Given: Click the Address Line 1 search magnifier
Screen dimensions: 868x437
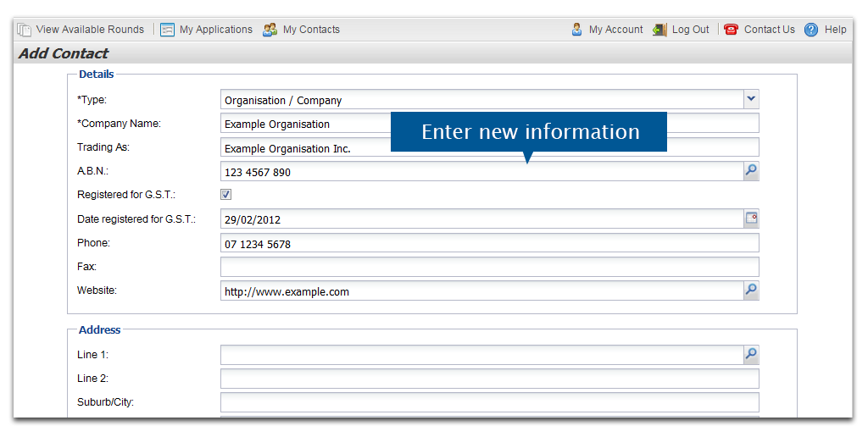Looking at the screenshot, I should (751, 354).
